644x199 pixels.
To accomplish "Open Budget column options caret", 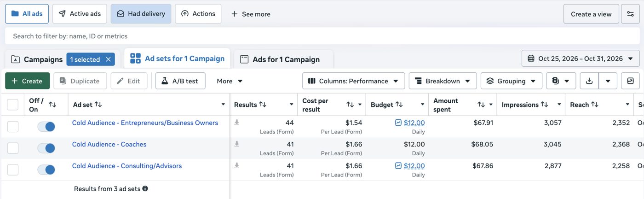I will pos(422,105).
